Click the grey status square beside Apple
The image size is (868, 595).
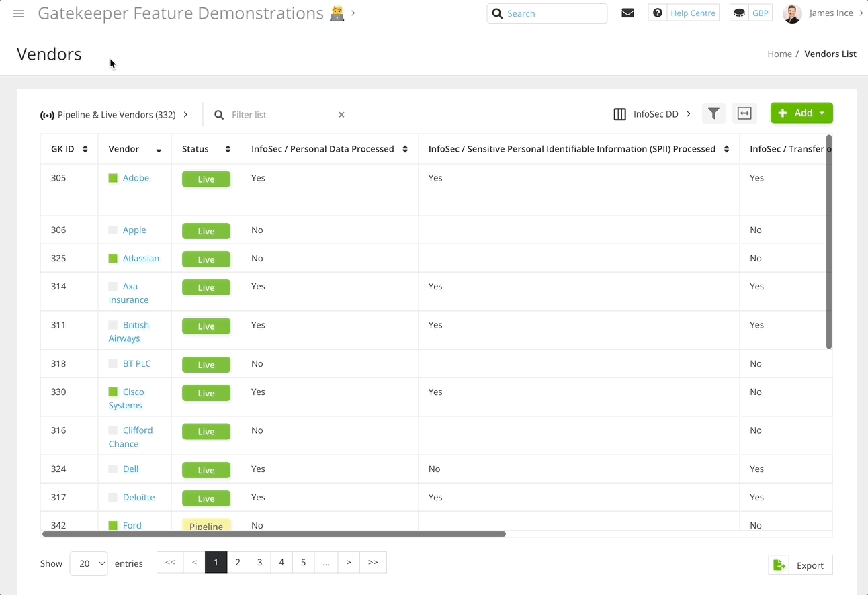pyautogui.click(x=114, y=229)
